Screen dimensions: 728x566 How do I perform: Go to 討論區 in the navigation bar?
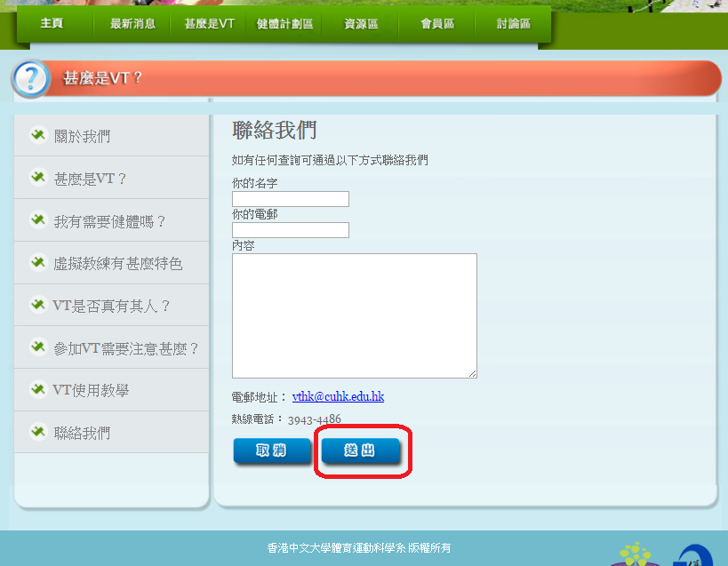pyautogui.click(x=514, y=24)
